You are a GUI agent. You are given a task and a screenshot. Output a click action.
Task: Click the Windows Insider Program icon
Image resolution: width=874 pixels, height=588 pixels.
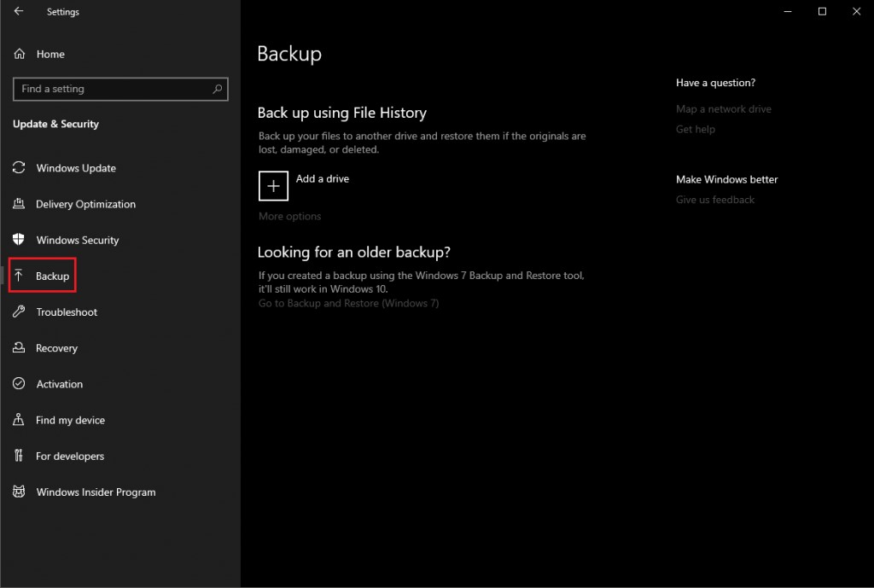(x=19, y=492)
